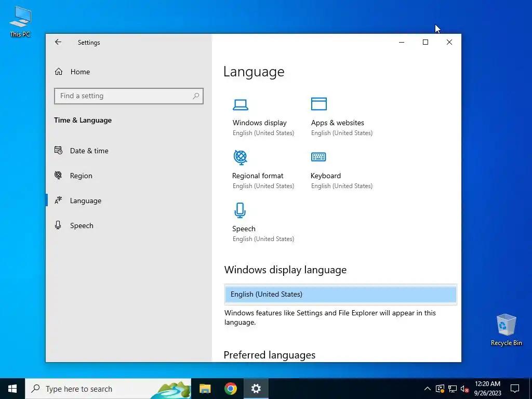Click the Windows display laptop icon
This screenshot has width=532, height=399.
point(241,105)
